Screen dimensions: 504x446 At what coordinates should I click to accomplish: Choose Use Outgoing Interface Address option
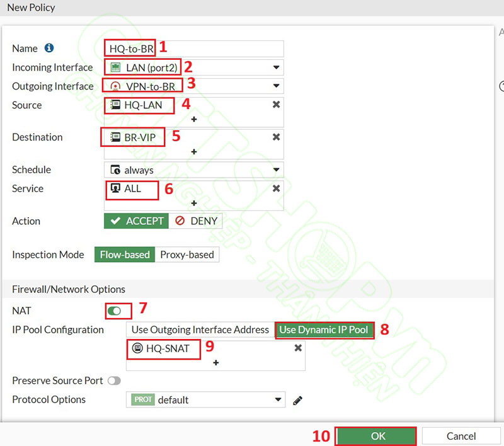[200, 329]
